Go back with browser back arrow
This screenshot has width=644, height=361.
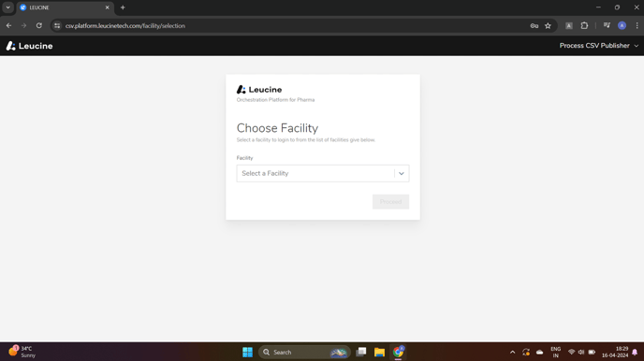coord(9,25)
